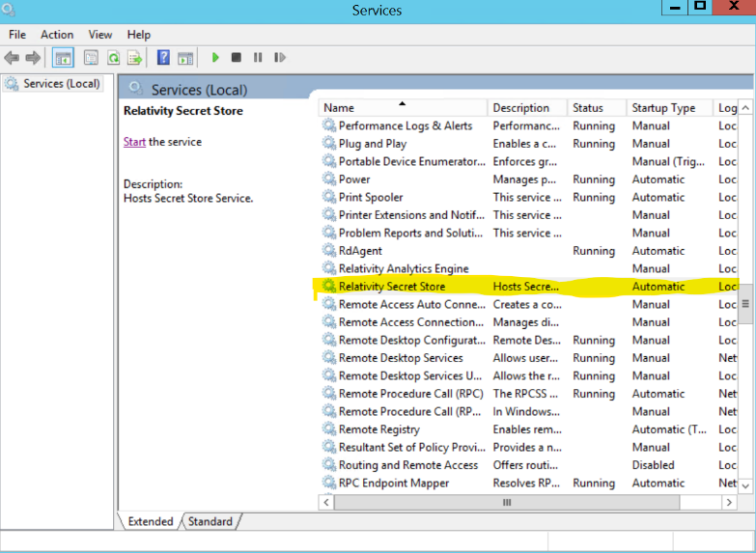Click the vertical scrollbar down arrow

pos(745,485)
